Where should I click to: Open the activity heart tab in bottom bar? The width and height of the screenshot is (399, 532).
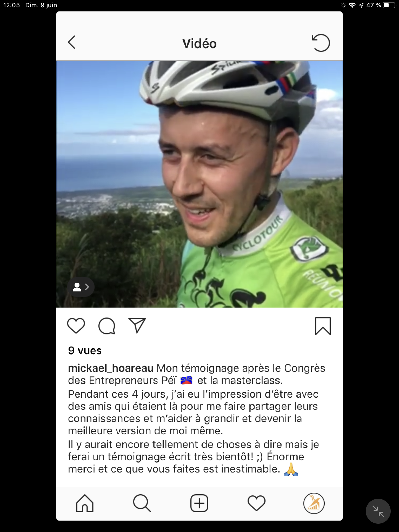point(257,503)
